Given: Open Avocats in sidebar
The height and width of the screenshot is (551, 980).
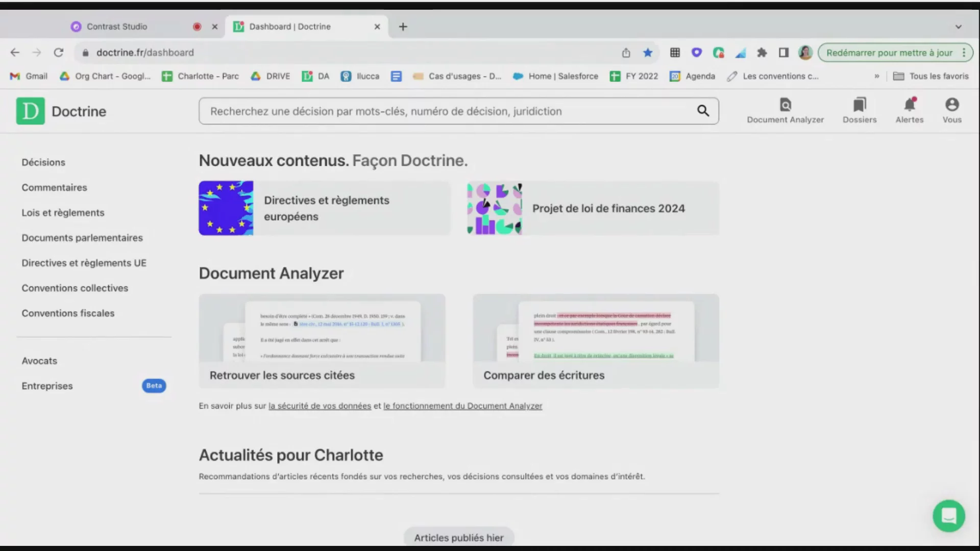Looking at the screenshot, I should [x=39, y=361].
